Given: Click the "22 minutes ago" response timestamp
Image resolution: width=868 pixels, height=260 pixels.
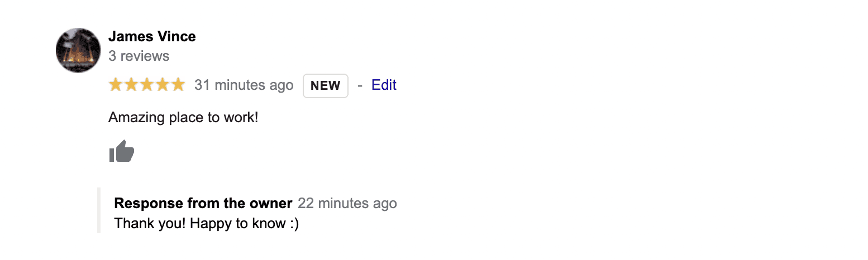Looking at the screenshot, I should [347, 203].
